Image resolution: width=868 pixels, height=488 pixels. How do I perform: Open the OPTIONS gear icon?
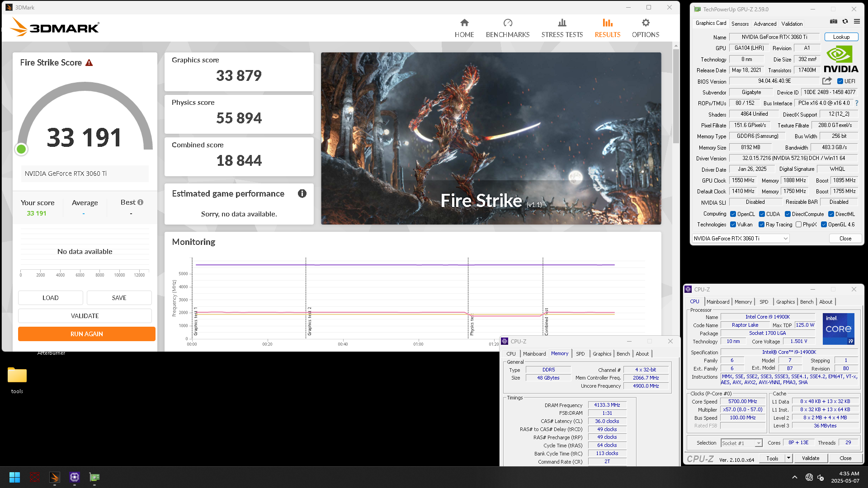pyautogui.click(x=646, y=23)
